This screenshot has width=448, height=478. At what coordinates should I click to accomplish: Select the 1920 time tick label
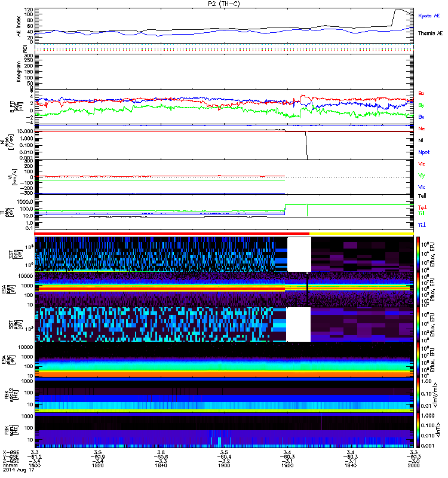pyautogui.click(x=287, y=465)
